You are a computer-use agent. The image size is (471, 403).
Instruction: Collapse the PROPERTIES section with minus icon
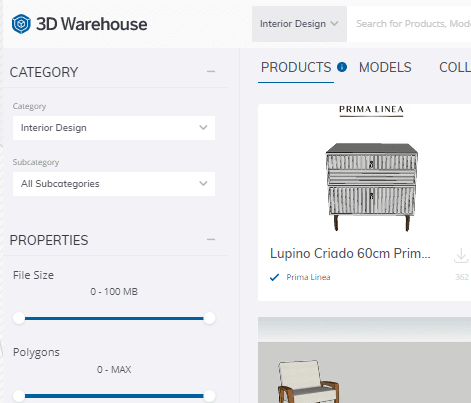pos(211,239)
